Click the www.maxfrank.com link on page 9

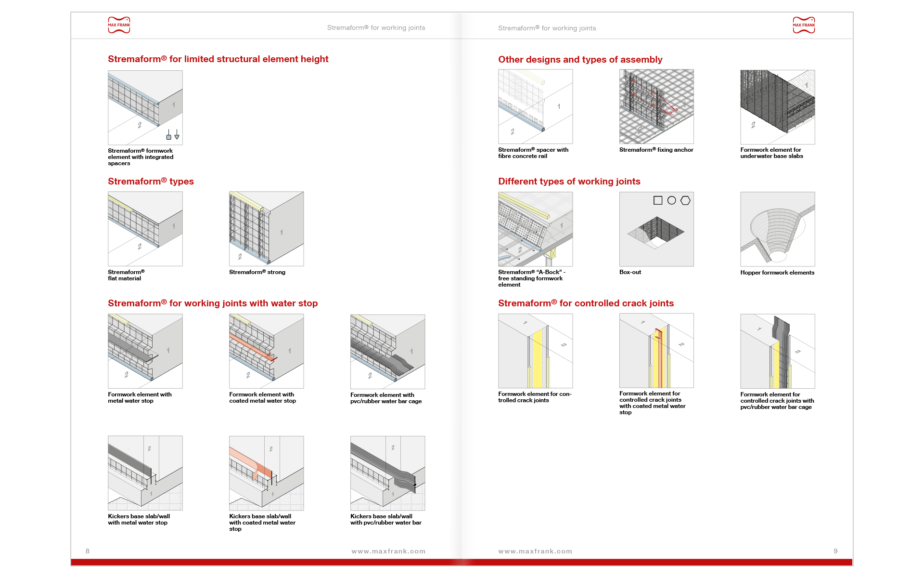coord(535,551)
